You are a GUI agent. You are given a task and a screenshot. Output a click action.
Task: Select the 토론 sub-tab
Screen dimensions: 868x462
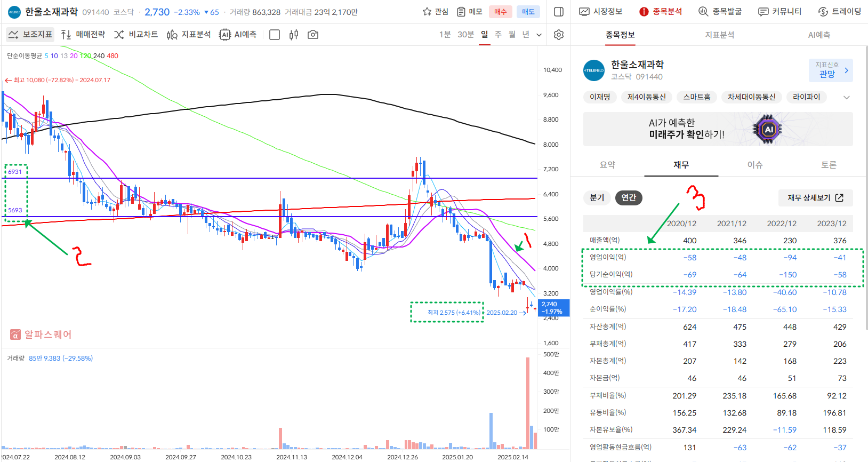tap(829, 165)
